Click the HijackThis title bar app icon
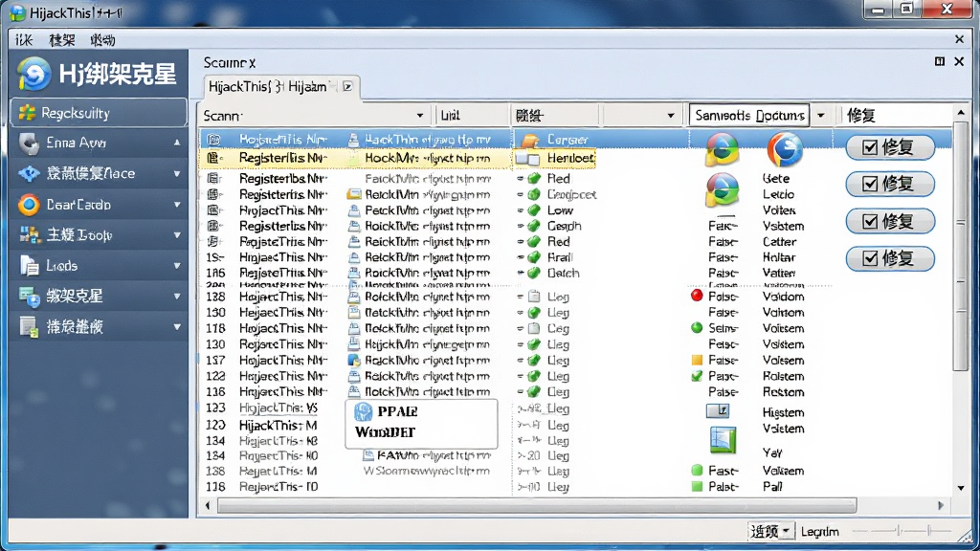The width and height of the screenshot is (980, 551). coord(17,11)
